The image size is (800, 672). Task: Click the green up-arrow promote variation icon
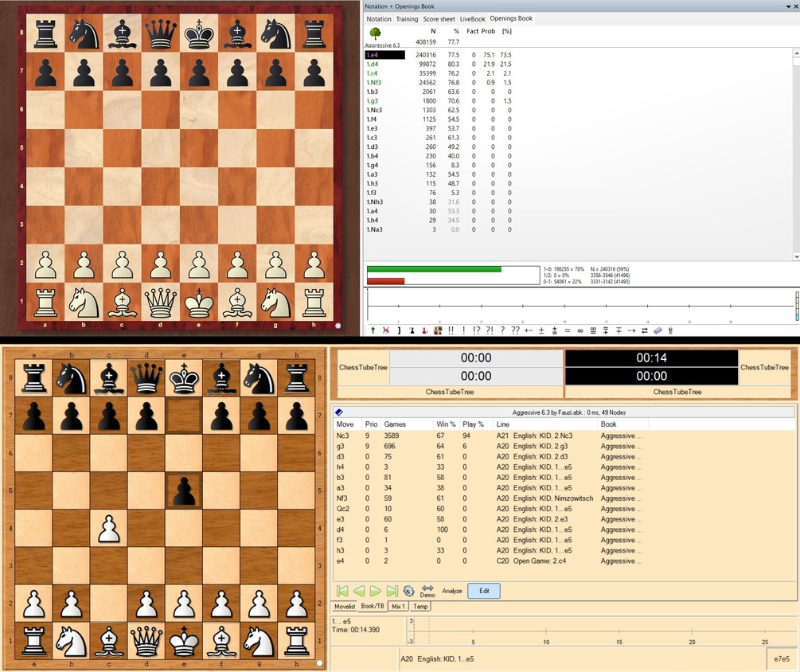(x=373, y=330)
